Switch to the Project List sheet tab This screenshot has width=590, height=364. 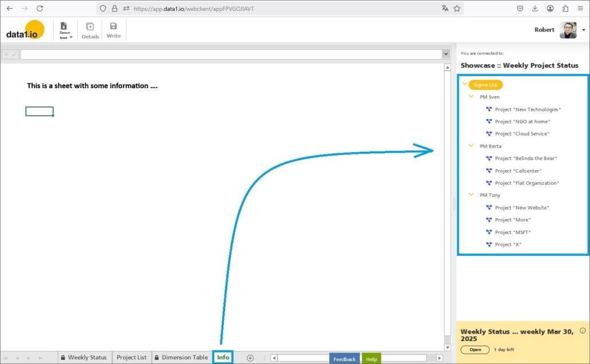point(132,358)
